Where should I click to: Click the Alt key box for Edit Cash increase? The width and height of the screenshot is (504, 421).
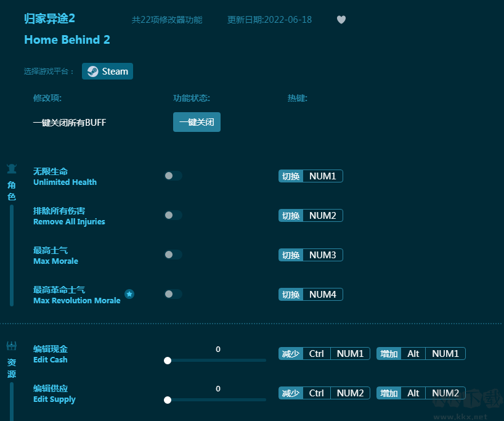(x=413, y=354)
